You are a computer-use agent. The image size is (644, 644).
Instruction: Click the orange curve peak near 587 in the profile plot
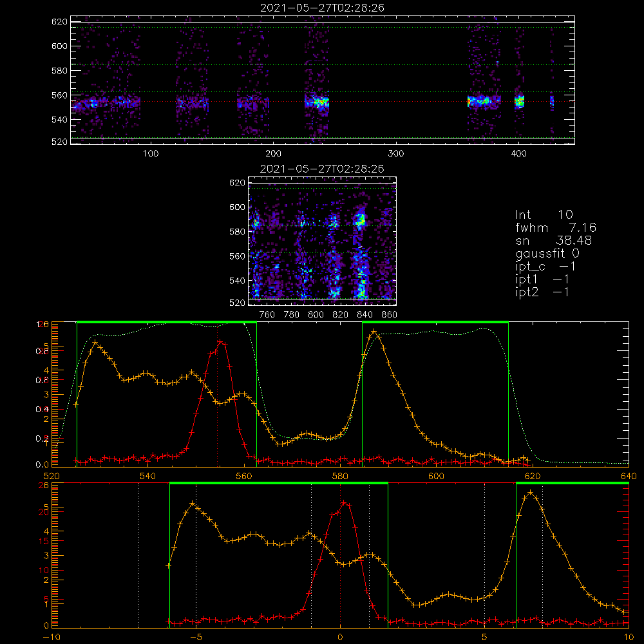click(x=374, y=331)
